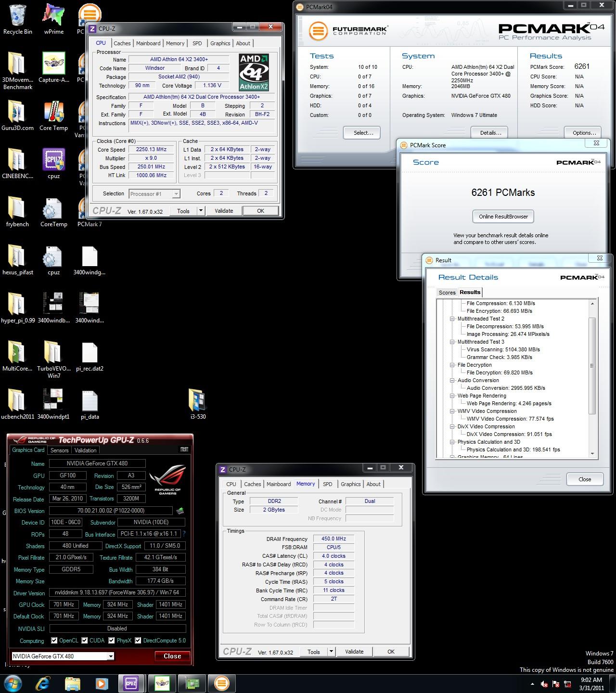Click Result Details scrollbar down arrow
Image resolution: width=616 pixels, height=693 pixels.
pos(592,453)
